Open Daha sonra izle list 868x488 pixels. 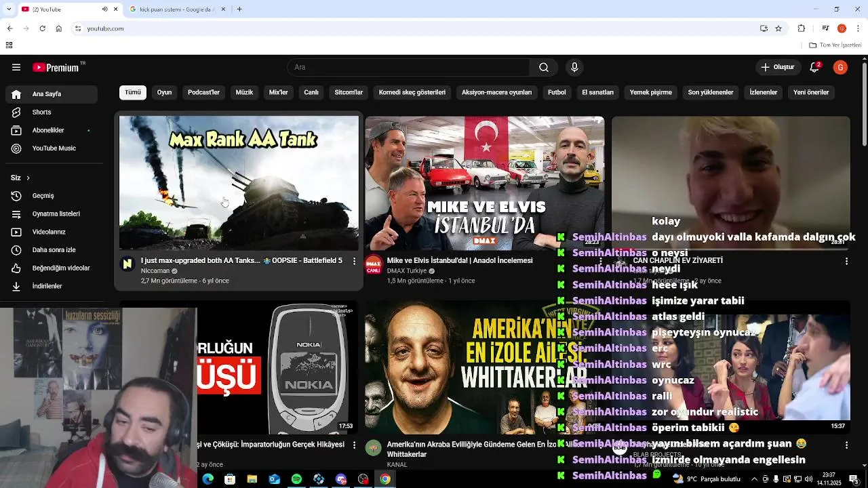click(x=52, y=250)
